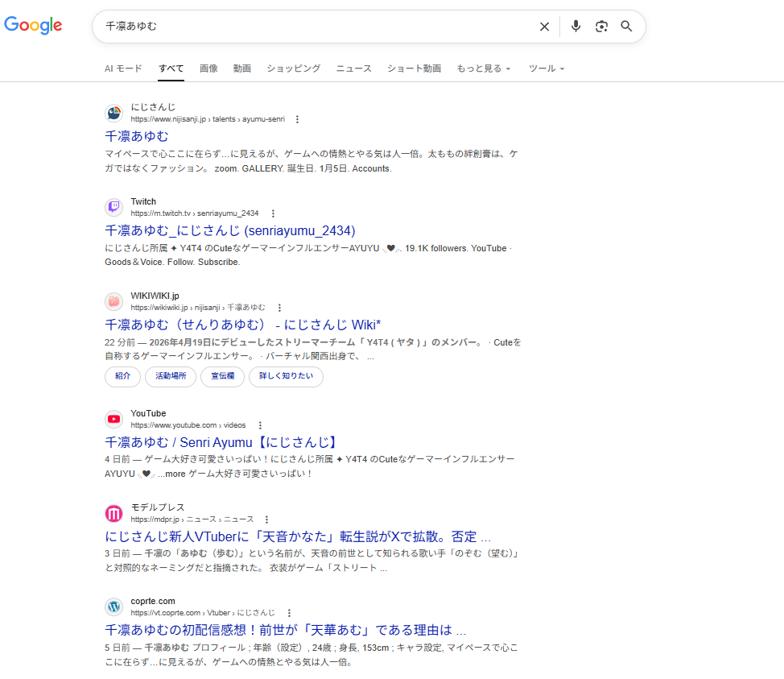Switch to the 画像 tab
784x679 pixels.
tap(208, 68)
